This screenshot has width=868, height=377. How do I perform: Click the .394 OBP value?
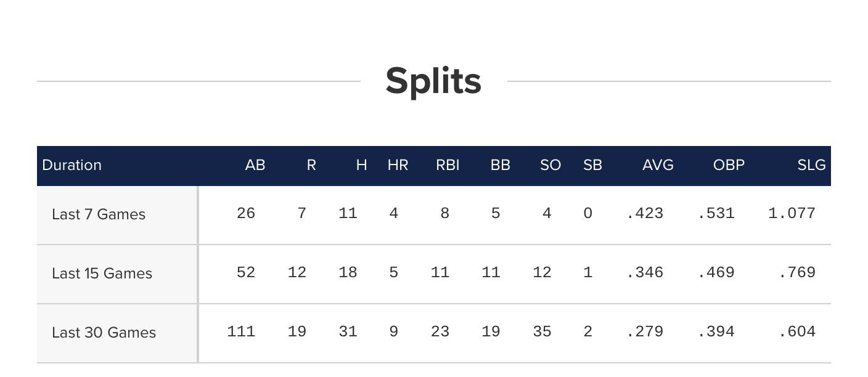[x=716, y=331]
